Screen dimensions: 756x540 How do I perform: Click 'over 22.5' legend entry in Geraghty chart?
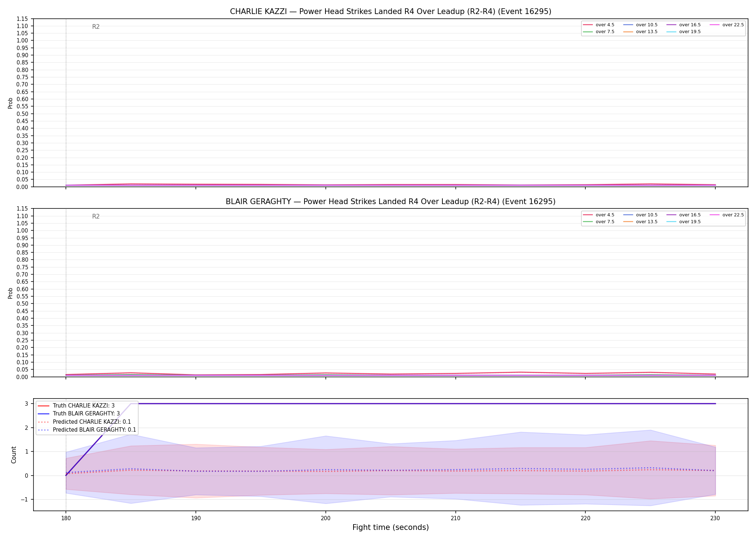pyautogui.click(x=727, y=215)
